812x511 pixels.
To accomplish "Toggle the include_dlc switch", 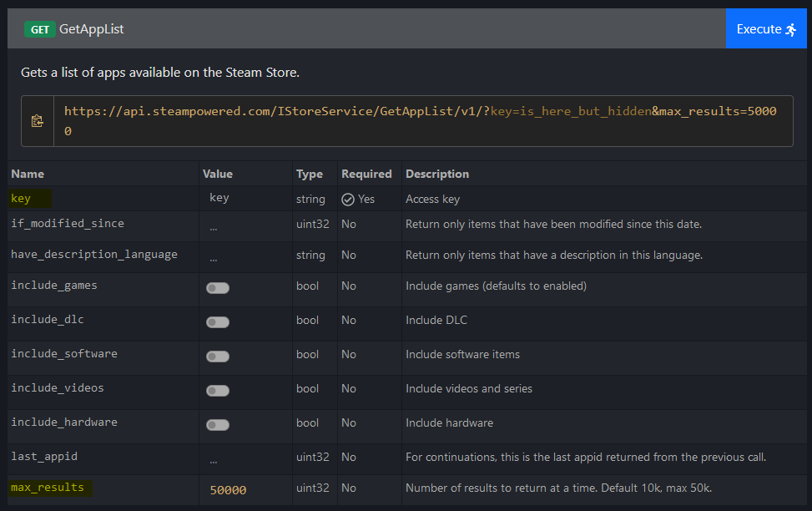I will (218, 322).
